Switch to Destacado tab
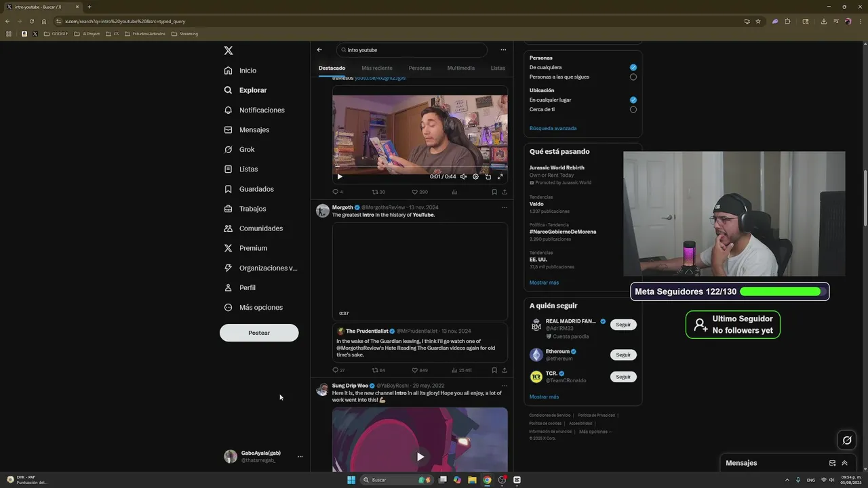The width and height of the screenshot is (868, 488). [x=332, y=68]
